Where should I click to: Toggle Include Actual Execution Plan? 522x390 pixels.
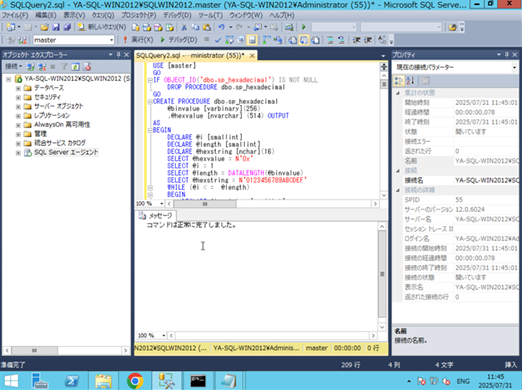click(x=266, y=40)
